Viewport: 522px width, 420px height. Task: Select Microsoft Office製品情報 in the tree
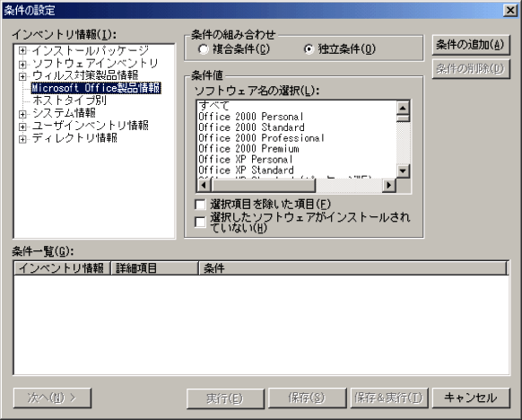pyautogui.click(x=96, y=88)
